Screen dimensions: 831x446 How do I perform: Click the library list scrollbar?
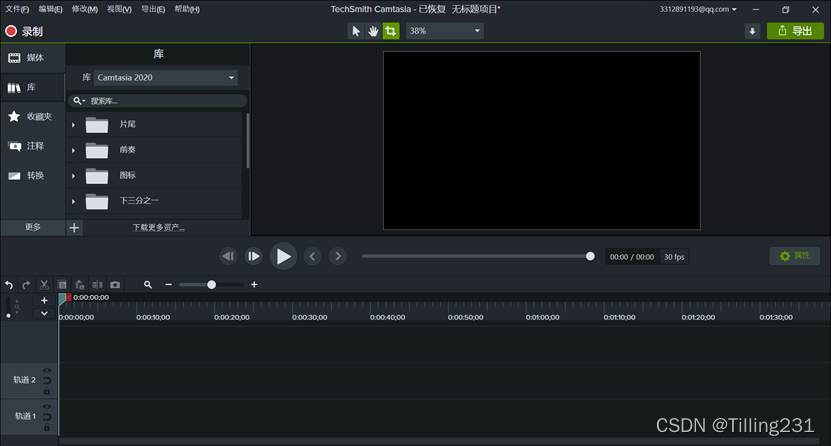pyautogui.click(x=247, y=141)
